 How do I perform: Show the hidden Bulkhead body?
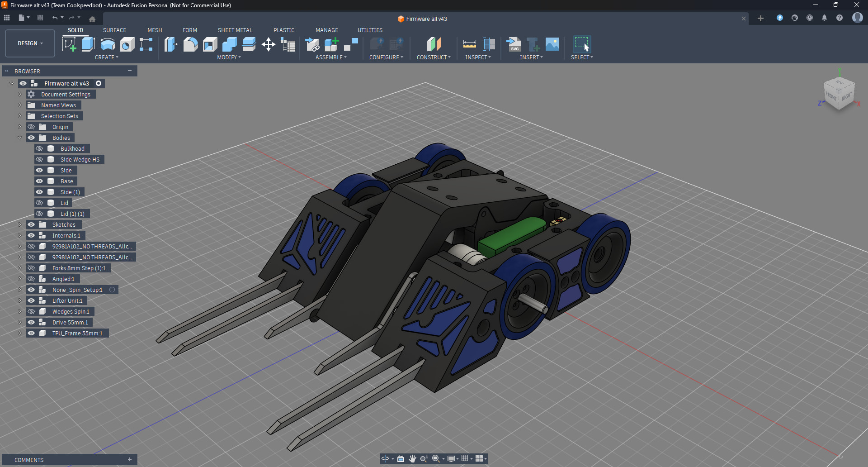click(39, 148)
